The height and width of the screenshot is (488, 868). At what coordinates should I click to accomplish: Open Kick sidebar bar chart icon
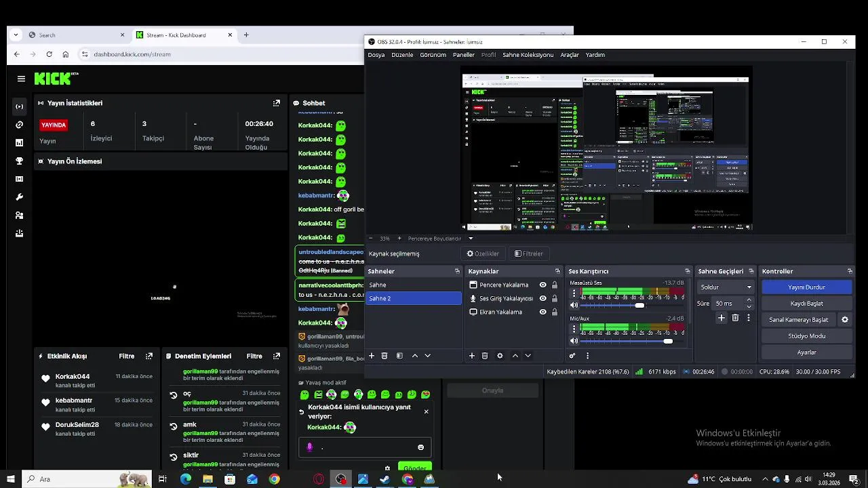click(x=19, y=143)
